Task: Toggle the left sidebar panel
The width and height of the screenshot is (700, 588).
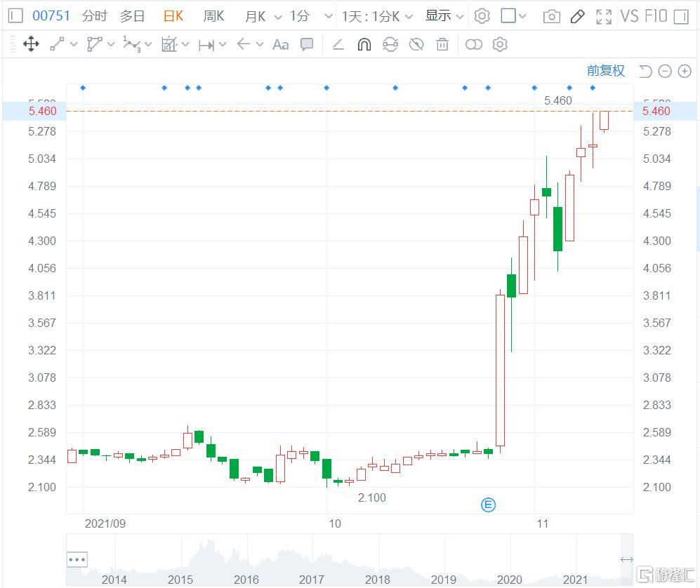Action: 15,16
